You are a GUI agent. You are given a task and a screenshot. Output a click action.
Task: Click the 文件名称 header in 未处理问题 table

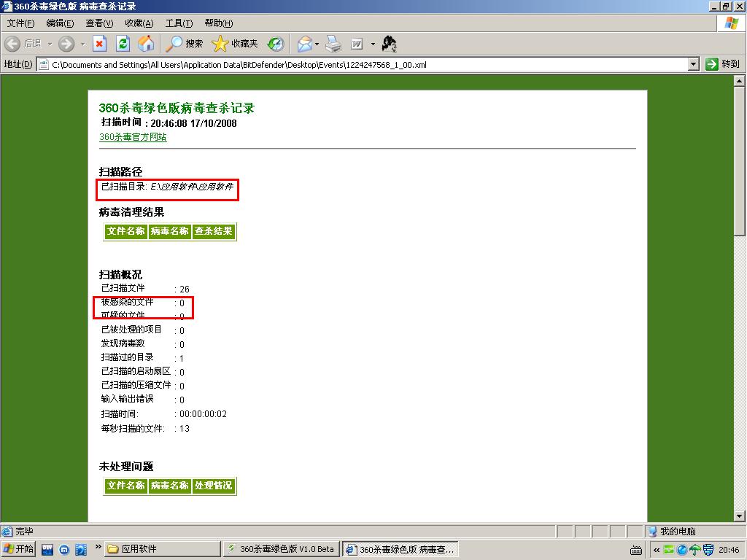coord(125,485)
